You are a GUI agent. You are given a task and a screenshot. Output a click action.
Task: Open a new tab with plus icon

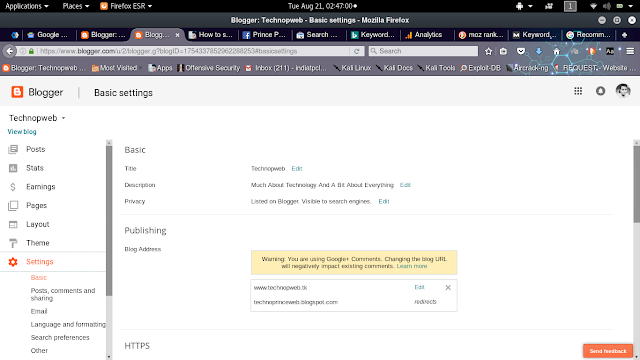pyautogui.click(x=624, y=35)
